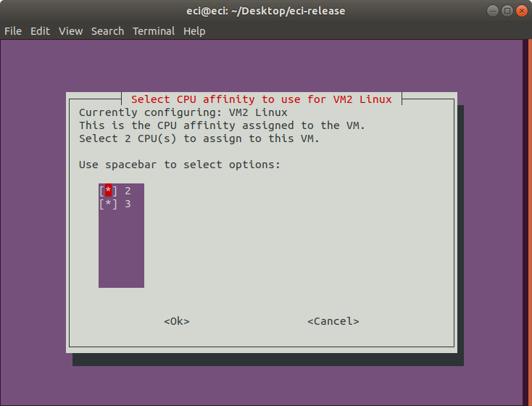The height and width of the screenshot is (406, 532).
Task: Click the empty purple area of the CPU list
Action: point(121,249)
